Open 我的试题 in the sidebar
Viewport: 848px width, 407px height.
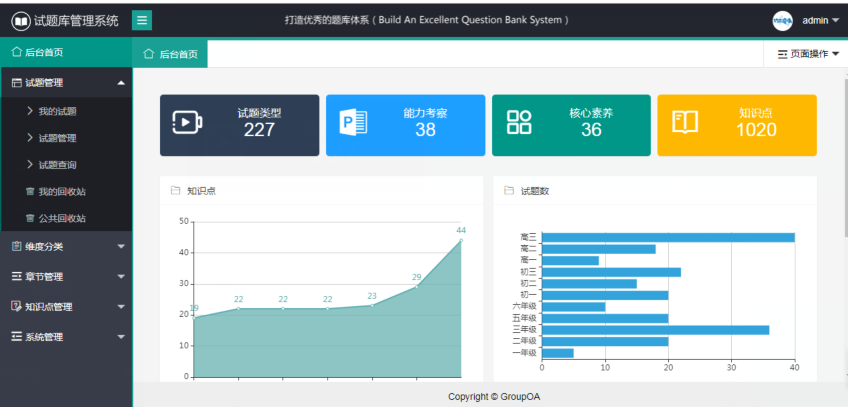tap(57, 111)
